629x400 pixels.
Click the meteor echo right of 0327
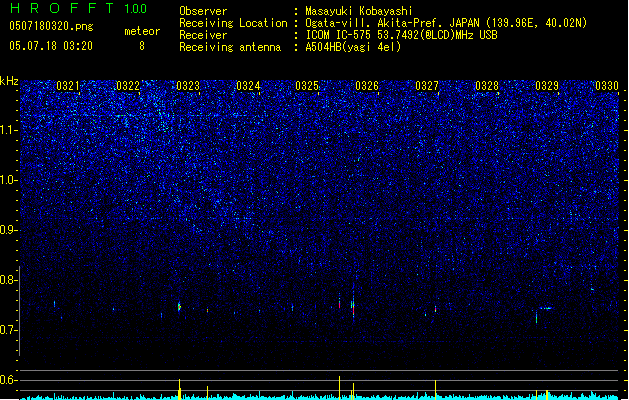point(435,309)
